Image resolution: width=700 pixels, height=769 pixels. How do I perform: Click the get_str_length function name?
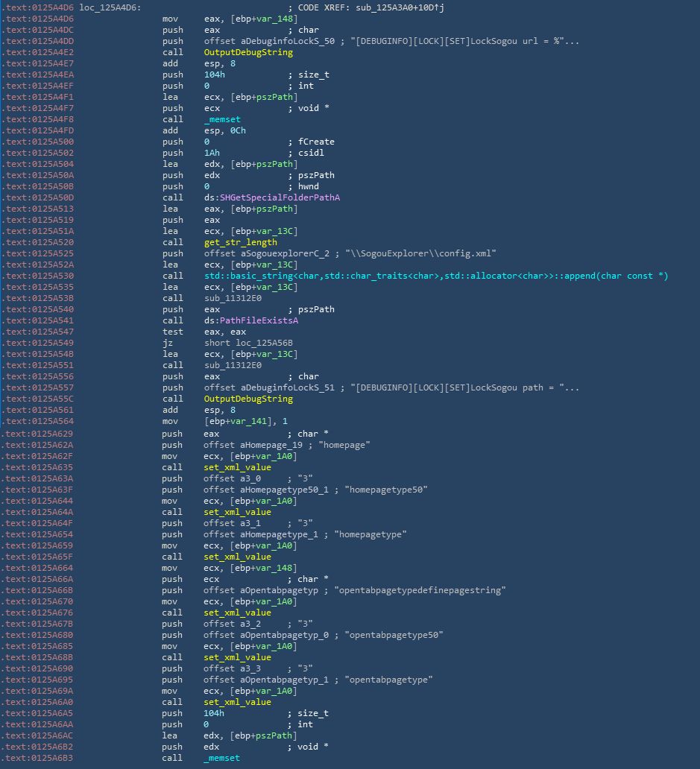click(240, 242)
